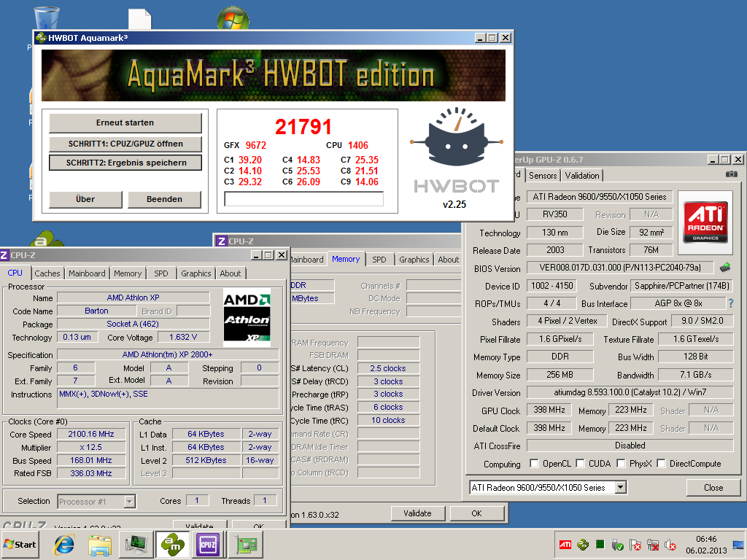Click the GPU-Z screenshot camera icon
747x560 pixels.
coord(731,174)
